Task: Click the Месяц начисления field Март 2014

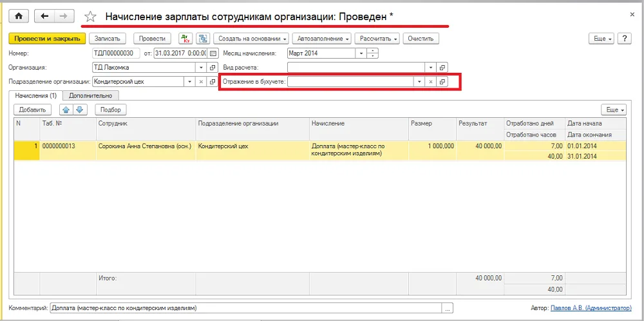Action: pyautogui.click(x=321, y=53)
